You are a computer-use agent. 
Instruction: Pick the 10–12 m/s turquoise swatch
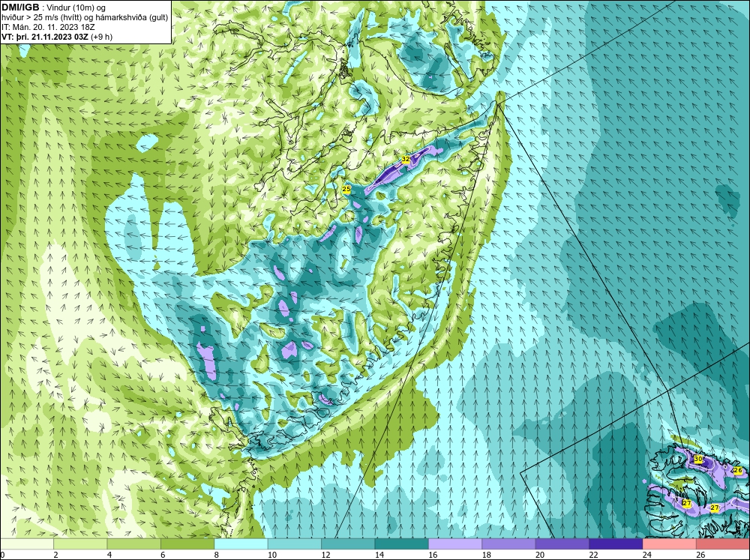coord(295,544)
